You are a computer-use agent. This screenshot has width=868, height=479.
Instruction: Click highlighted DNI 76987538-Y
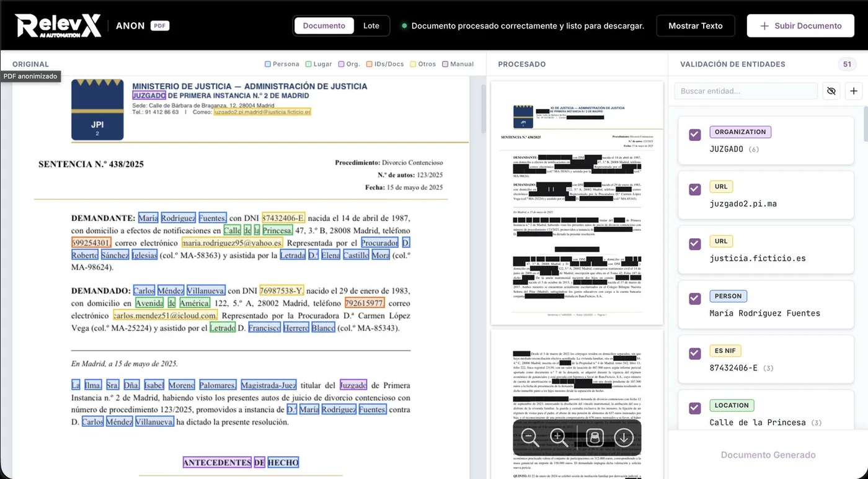[281, 290]
